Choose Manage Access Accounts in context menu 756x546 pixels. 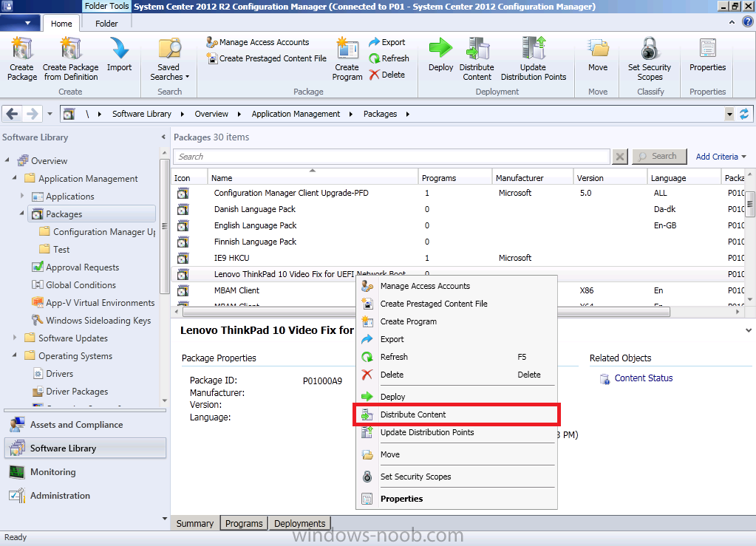[x=457, y=286]
